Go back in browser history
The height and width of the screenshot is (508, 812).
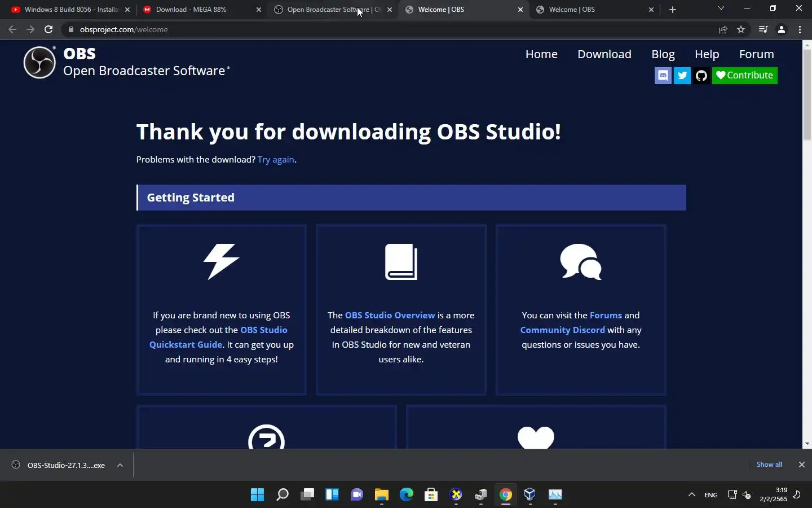coord(12,29)
